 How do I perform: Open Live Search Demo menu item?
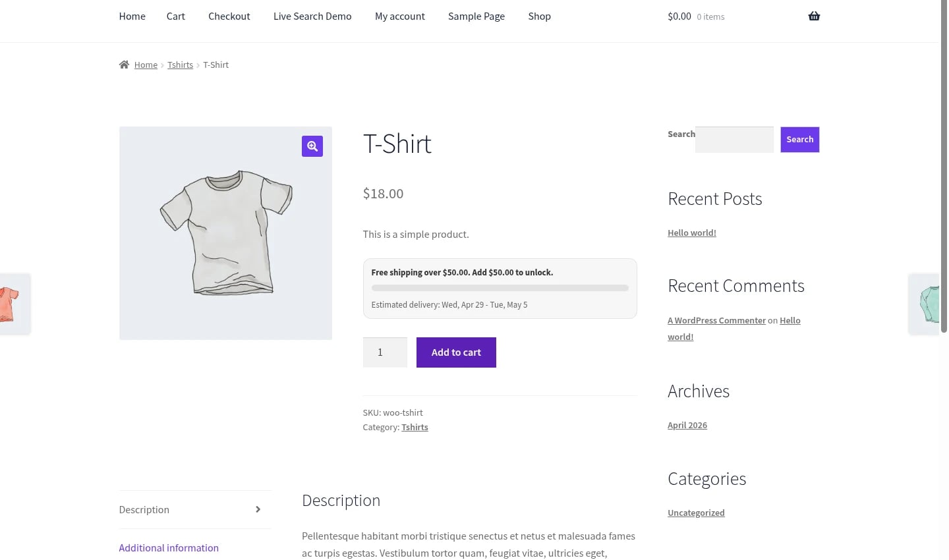coord(312,16)
